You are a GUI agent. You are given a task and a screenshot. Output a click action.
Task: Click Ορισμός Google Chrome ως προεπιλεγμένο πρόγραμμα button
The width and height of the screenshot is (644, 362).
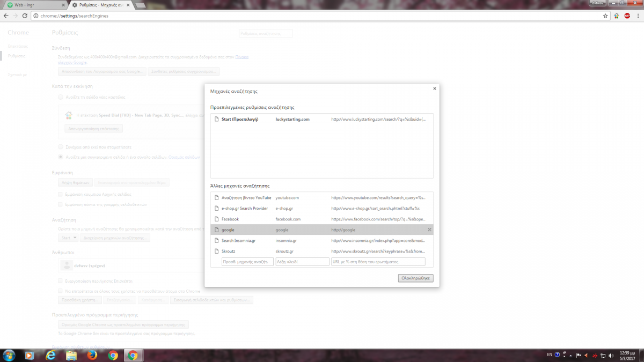point(123,325)
